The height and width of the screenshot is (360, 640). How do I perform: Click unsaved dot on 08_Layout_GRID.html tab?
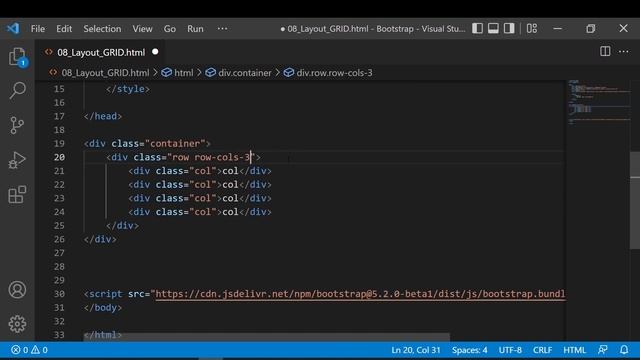coord(155,52)
